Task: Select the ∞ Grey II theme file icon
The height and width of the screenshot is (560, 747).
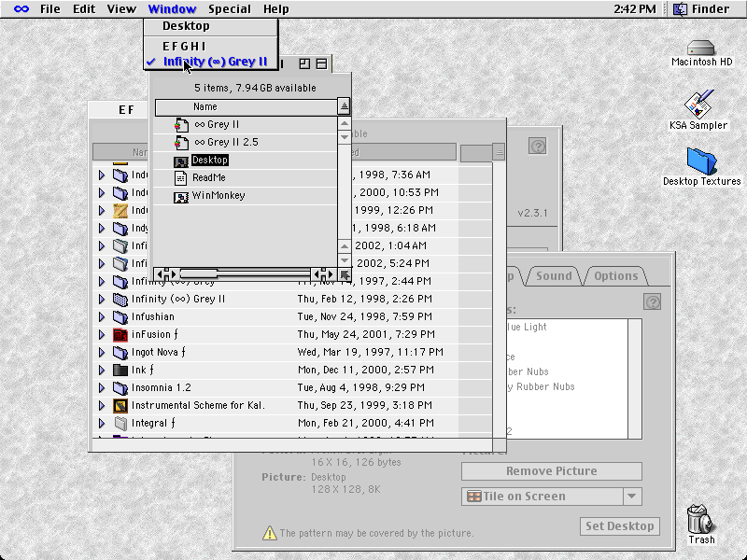Action: pyautogui.click(x=181, y=125)
